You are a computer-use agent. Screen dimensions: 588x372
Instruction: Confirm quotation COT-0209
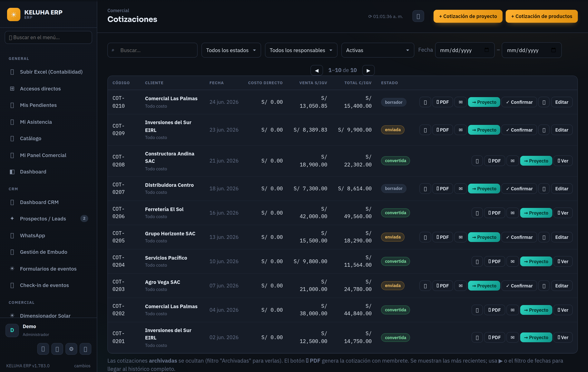pos(519,130)
